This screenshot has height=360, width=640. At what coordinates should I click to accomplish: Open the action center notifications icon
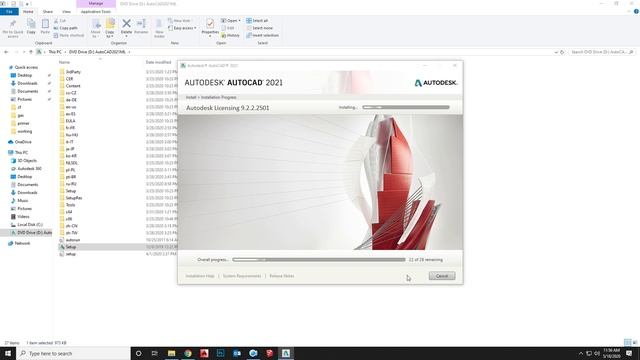[x=629, y=353]
